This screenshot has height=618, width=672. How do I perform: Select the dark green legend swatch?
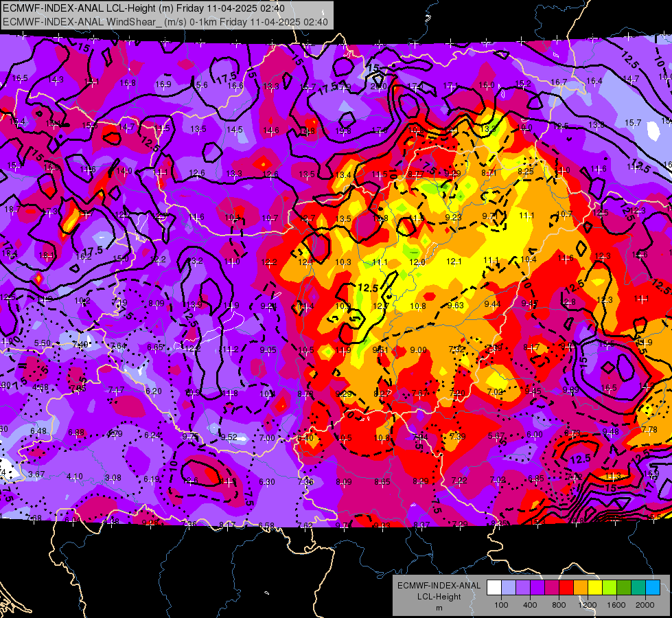[624, 588]
